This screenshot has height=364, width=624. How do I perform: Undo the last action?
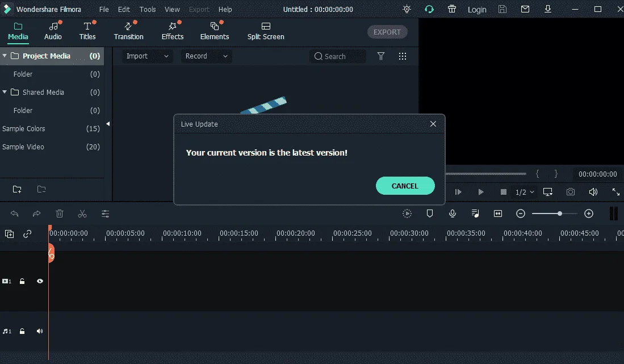pyautogui.click(x=14, y=214)
